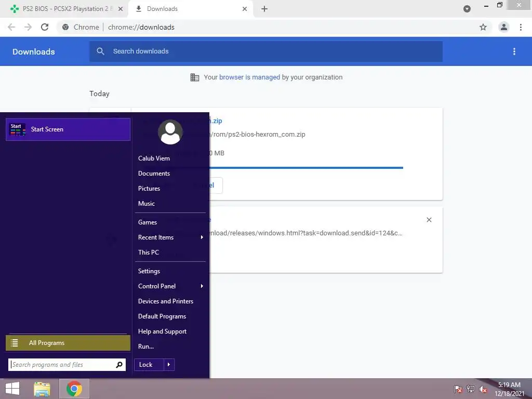Click the Action Center flag tray icon
This screenshot has height=399, width=532.
[458, 389]
